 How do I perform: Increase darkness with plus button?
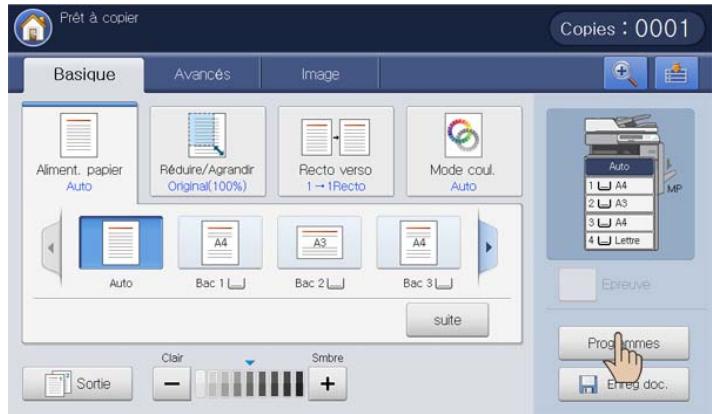click(327, 382)
